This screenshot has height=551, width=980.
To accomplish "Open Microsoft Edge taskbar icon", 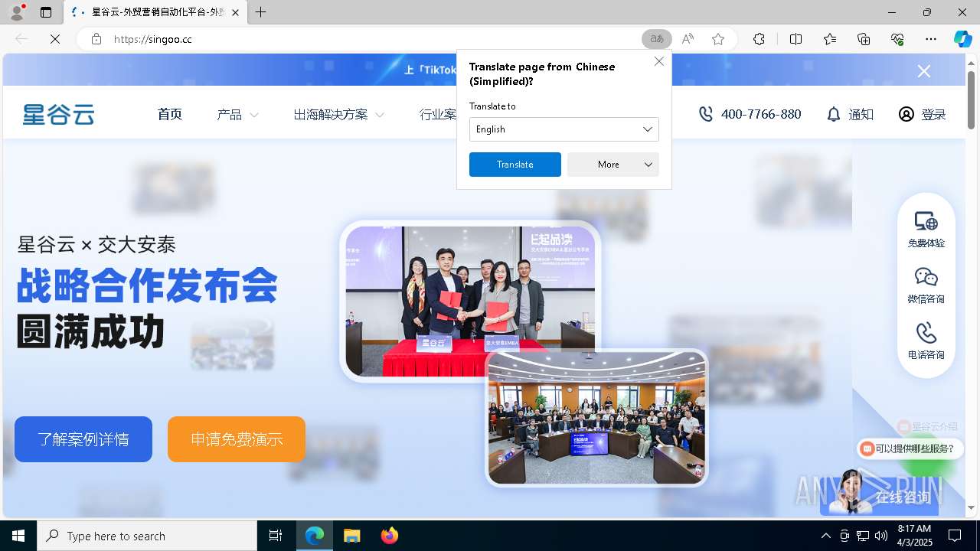I will click(x=315, y=536).
